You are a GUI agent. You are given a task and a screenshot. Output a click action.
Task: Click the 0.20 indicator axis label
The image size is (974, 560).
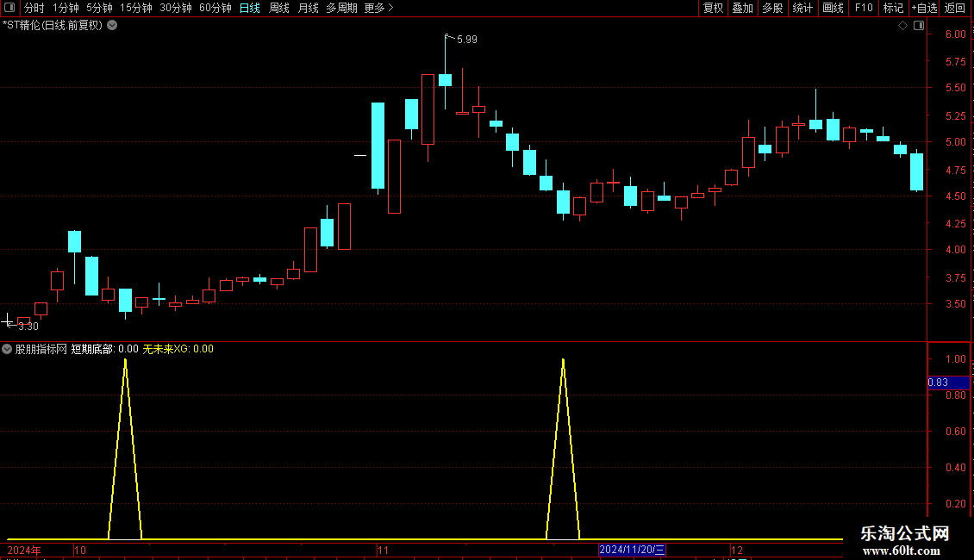coord(956,503)
